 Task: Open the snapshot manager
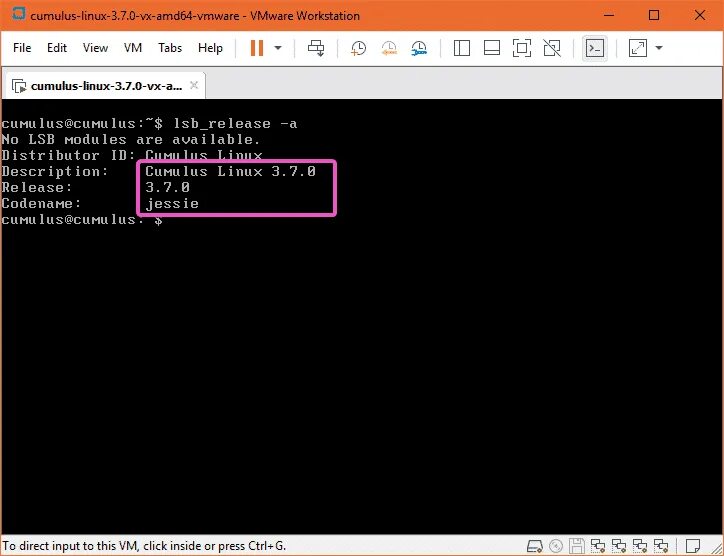pyautogui.click(x=419, y=48)
